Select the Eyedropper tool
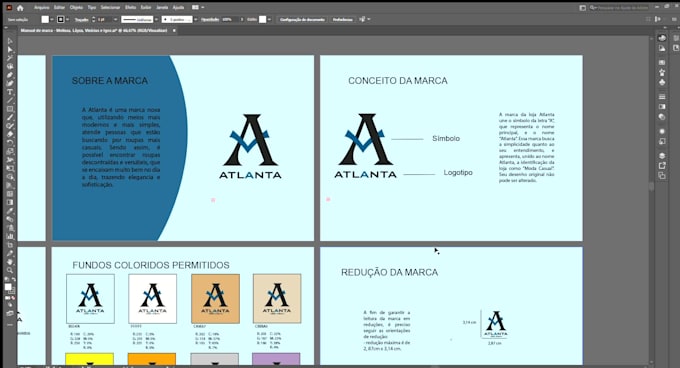Viewport: 680px width, 368px height. pyautogui.click(x=10, y=211)
